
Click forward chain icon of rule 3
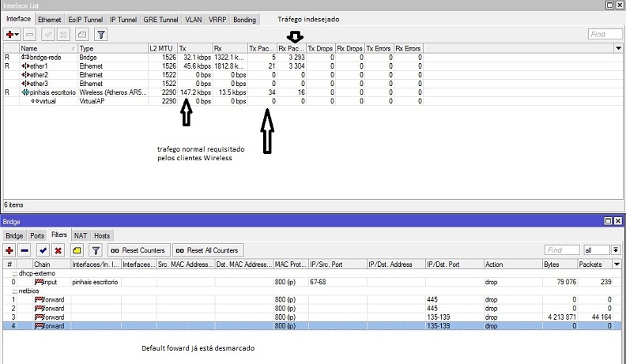pyautogui.click(x=39, y=317)
